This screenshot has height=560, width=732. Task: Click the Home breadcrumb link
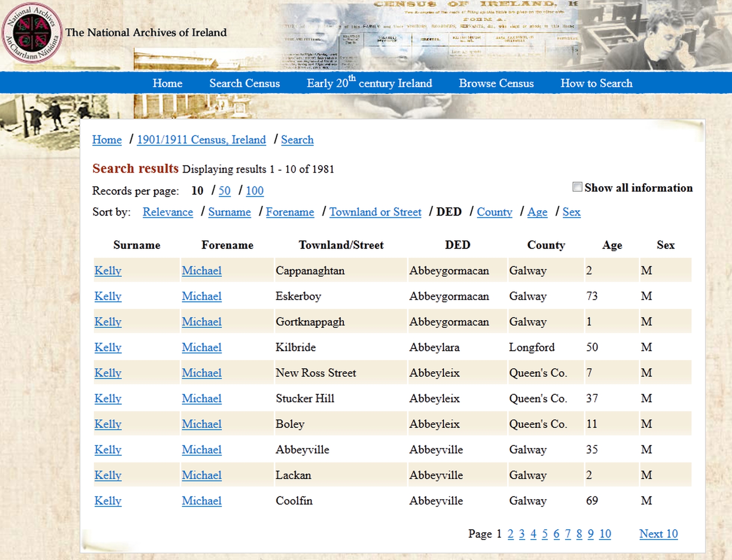coord(107,139)
